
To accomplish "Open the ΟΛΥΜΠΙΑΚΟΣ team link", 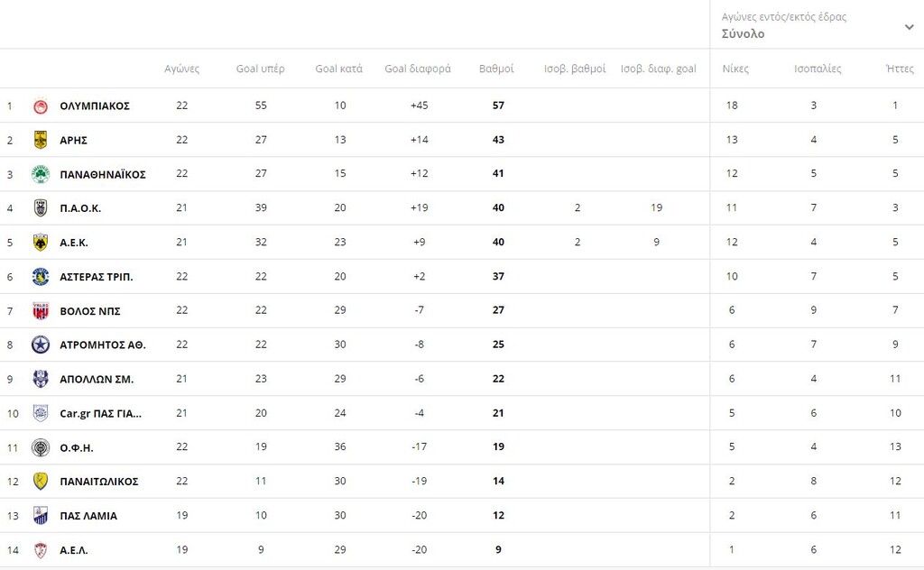I will point(95,106).
